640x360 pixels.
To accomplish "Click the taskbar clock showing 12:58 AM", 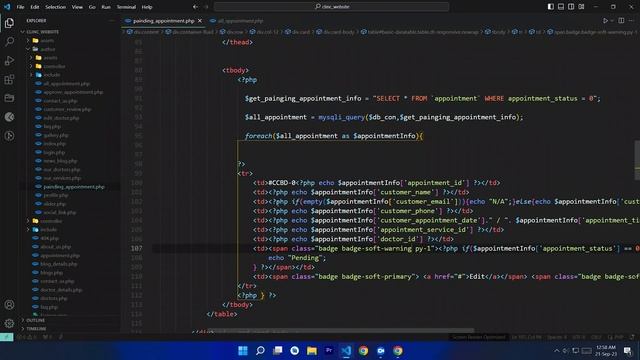I will coord(606,351).
